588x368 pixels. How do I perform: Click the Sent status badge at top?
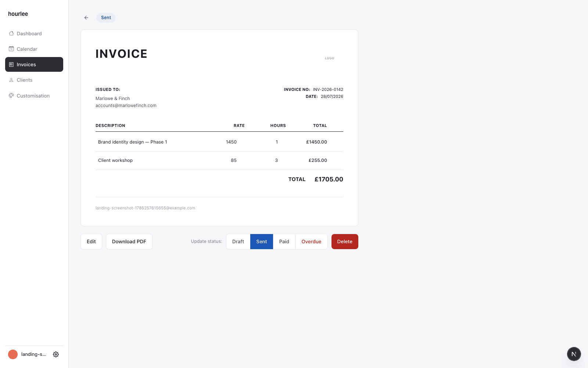(x=106, y=18)
